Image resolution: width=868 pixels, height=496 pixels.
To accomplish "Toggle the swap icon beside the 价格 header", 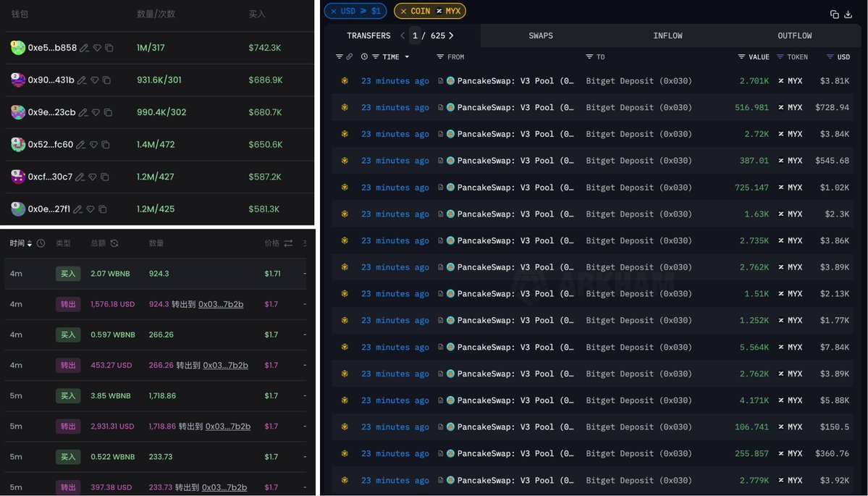I will point(288,243).
